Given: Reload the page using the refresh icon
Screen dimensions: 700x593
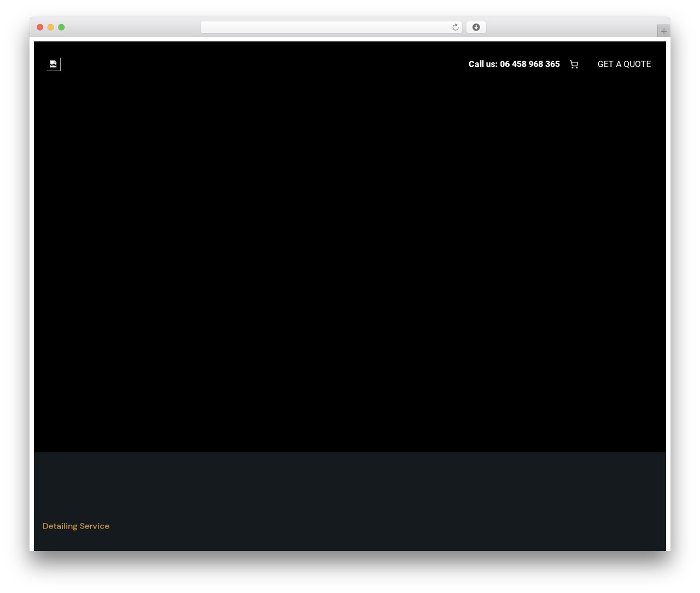Looking at the screenshot, I should [456, 27].
